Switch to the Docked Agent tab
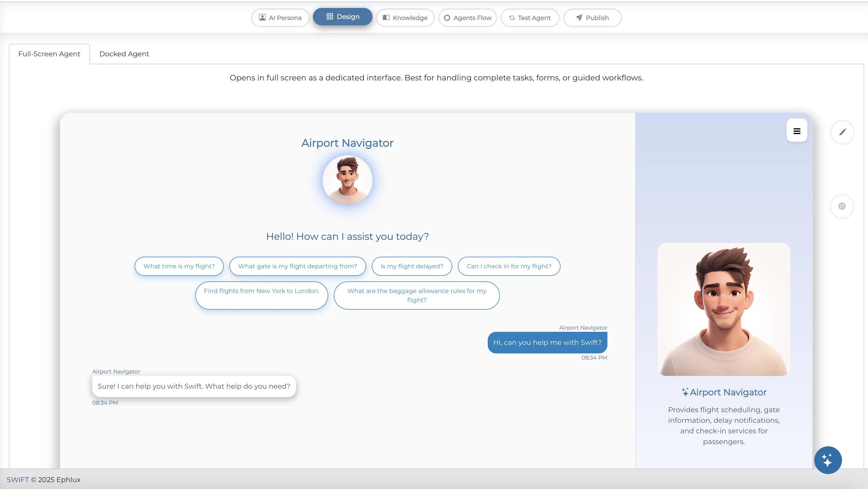Viewport: 868px width, 489px height. 124,54
